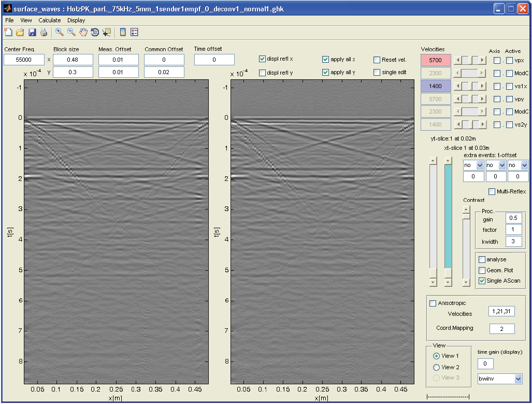Click the kwidth value field
This screenshot has width=532, height=404.
coord(513,241)
